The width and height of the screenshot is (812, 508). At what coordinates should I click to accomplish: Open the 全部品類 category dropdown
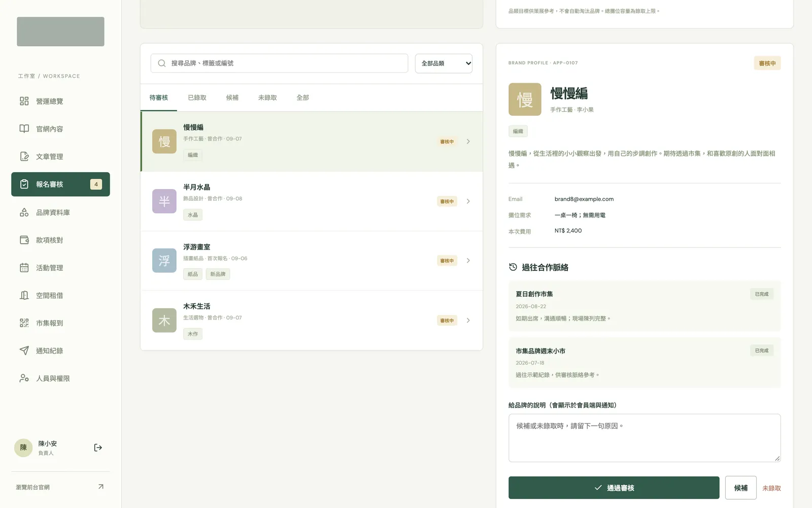(x=444, y=63)
